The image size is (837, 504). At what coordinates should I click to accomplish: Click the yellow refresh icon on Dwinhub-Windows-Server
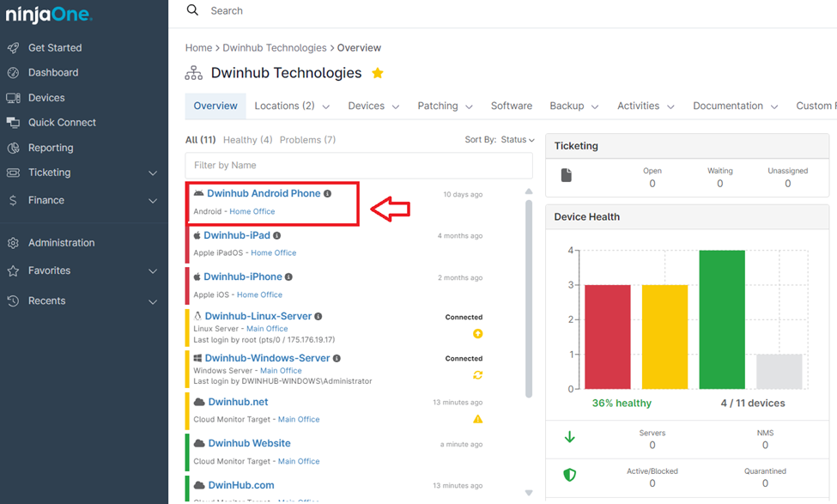pos(477,375)
